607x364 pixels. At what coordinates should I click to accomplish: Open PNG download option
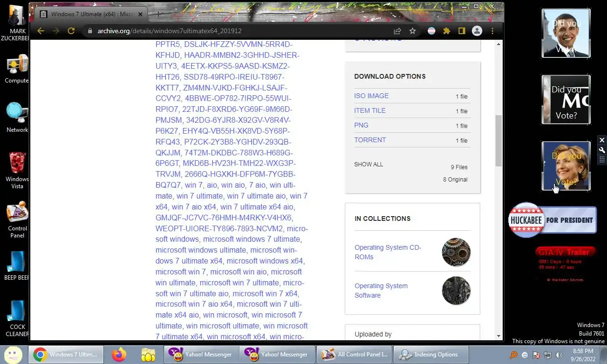(361, 125)
